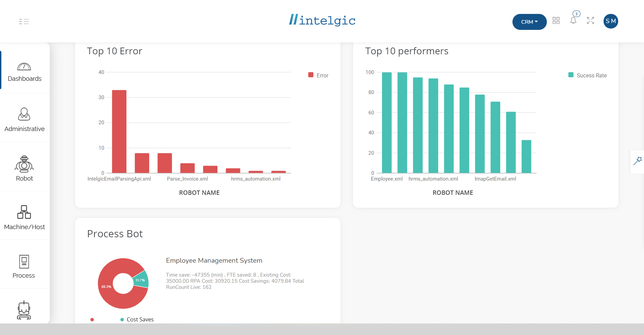The width and height of the screenshot is (644, 335).
Task: Select the Dashboards gauge icon
Action: (24, 67)
